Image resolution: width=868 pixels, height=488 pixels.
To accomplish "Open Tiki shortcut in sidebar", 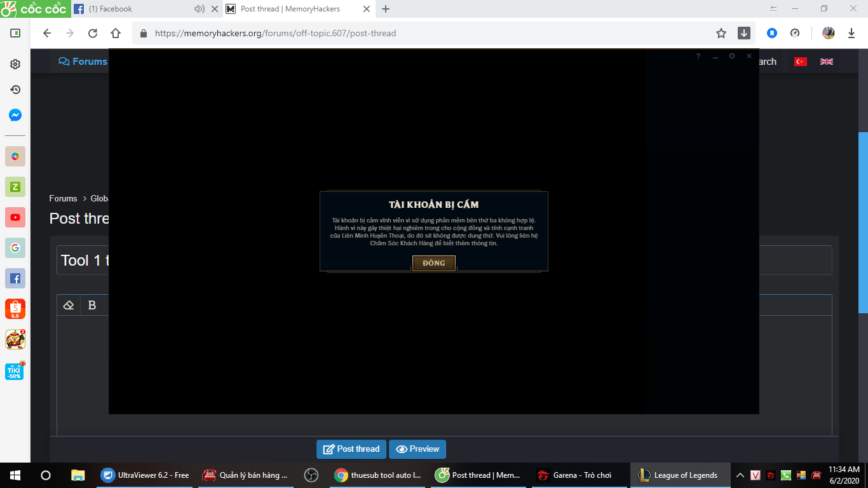I will point(15,370).
